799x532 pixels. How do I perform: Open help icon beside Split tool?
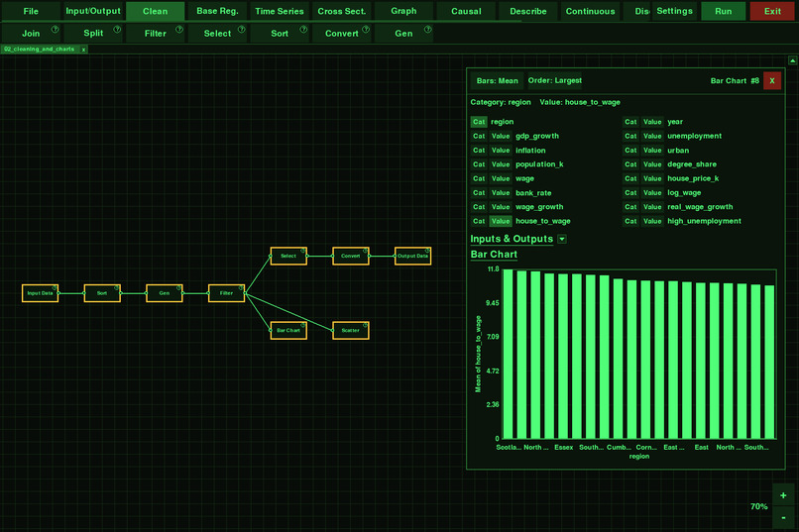[117, 30]
